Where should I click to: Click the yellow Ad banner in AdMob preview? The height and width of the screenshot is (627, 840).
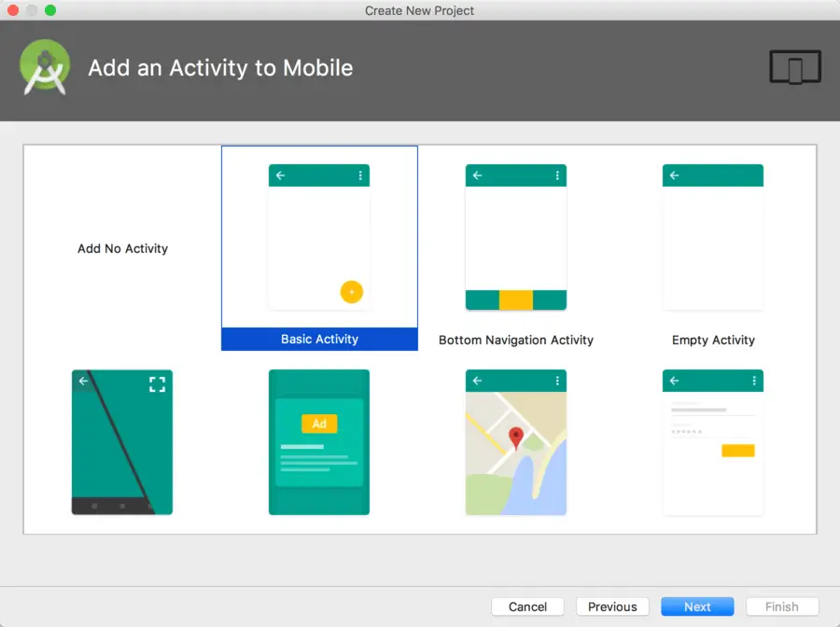click(320, 424)
